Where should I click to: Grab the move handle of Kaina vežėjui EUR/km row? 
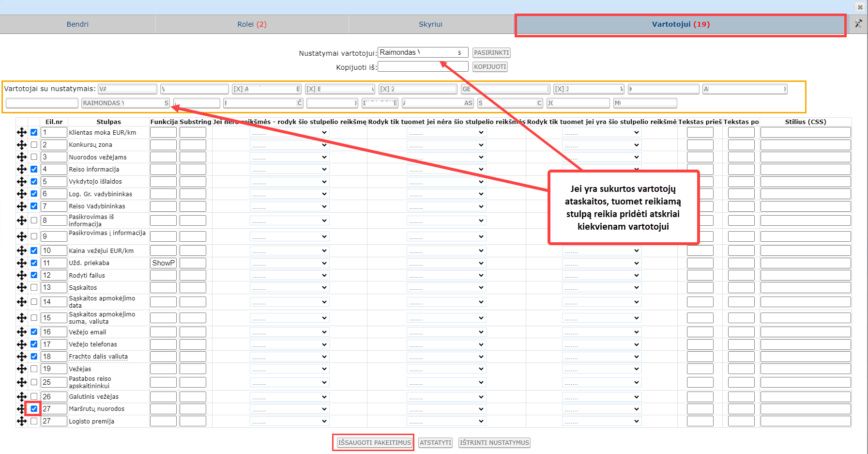pyautogui.click(x=22, y=250)
